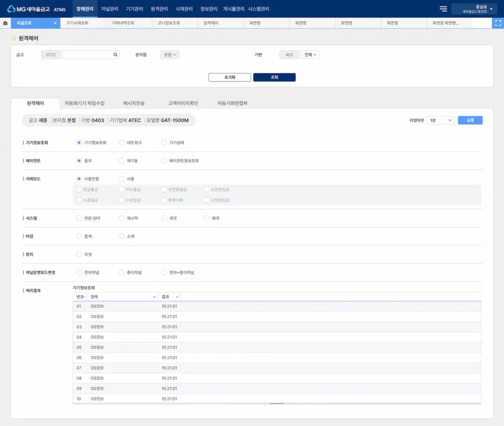
Task: Open the hamburger menu icon at top right
Action: coord(443,9)
